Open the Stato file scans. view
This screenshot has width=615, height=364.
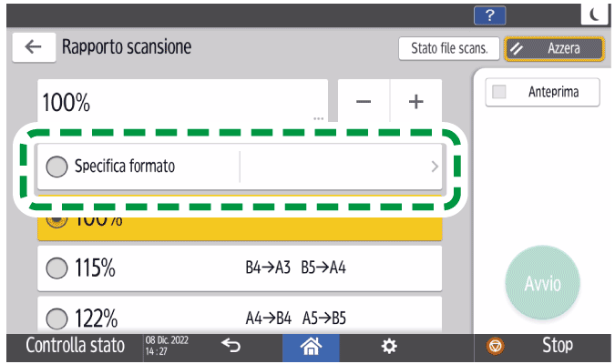click(x=448, y=48)
